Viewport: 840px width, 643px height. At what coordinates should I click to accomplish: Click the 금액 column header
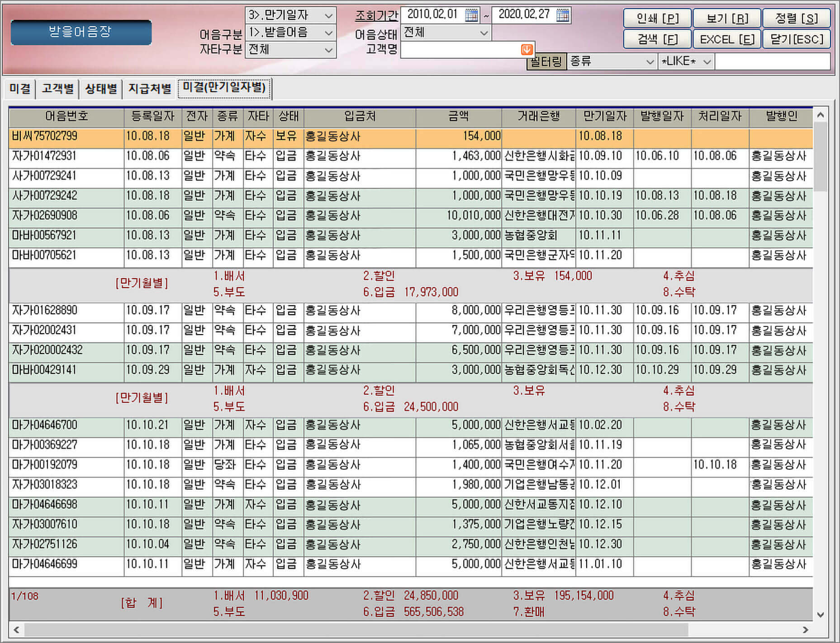[x=459, y=117]
